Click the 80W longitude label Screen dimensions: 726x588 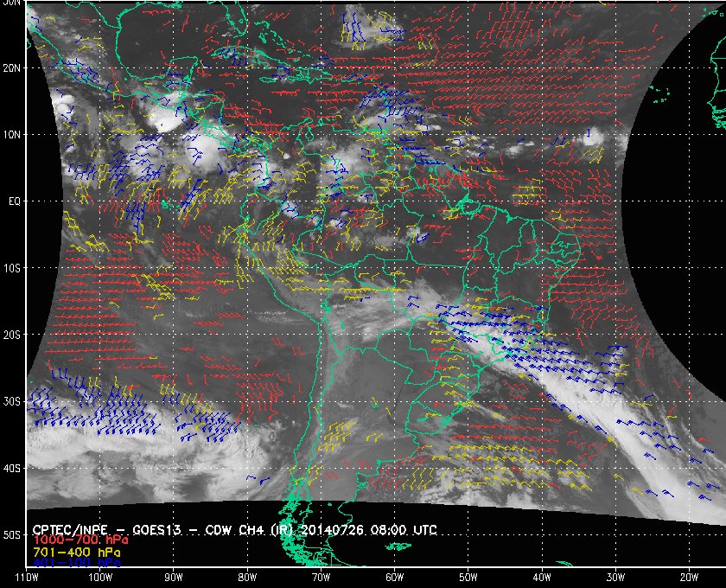(247, 578)
